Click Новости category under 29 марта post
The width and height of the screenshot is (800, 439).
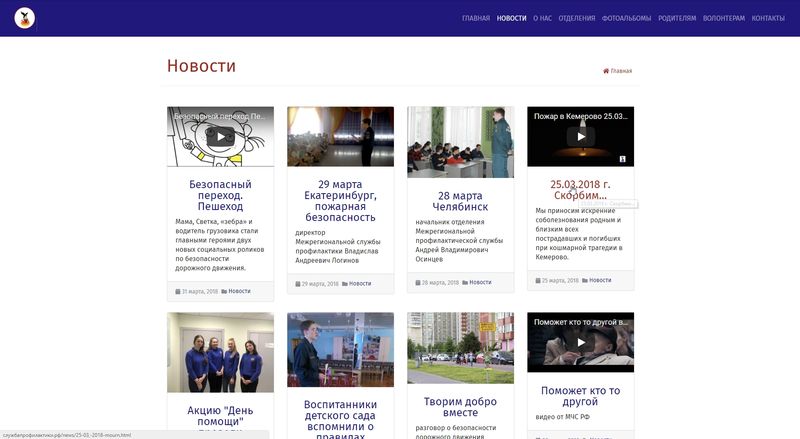(360, 283)
